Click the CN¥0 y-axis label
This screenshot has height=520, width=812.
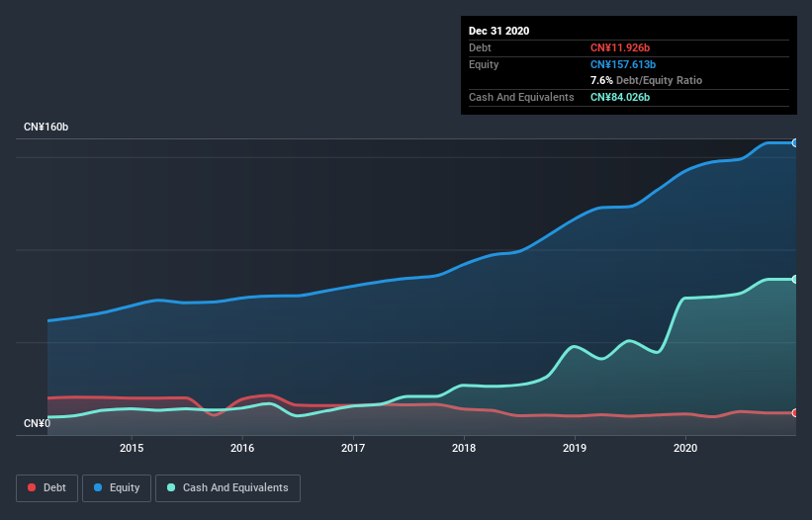coord(38,424)
